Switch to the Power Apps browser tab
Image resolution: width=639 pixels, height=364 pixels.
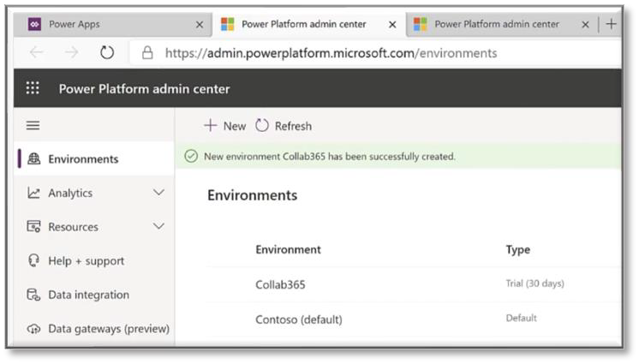pos(113,25)
